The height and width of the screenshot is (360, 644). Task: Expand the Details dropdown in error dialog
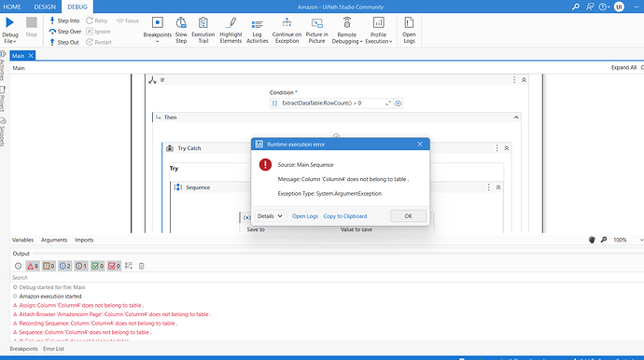[270, 216]
